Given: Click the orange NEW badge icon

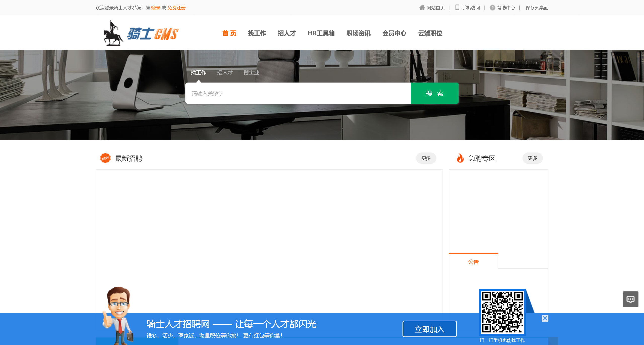Looking at the screenshot, I should 105,158.
